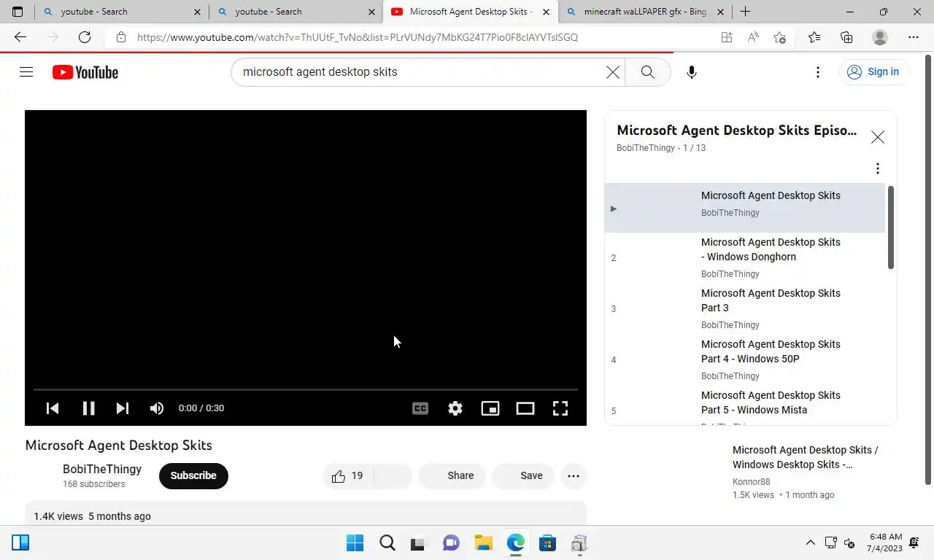Enable miniplayer mode
The height and width of the screenshot is (560, 934).
pyautogui.click(x=490, y=408)
